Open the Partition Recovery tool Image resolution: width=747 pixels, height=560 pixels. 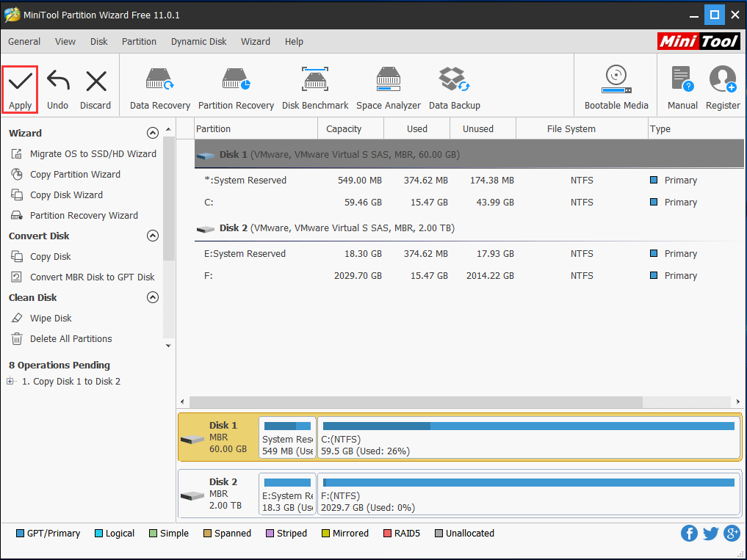click(x=236, y=90)
